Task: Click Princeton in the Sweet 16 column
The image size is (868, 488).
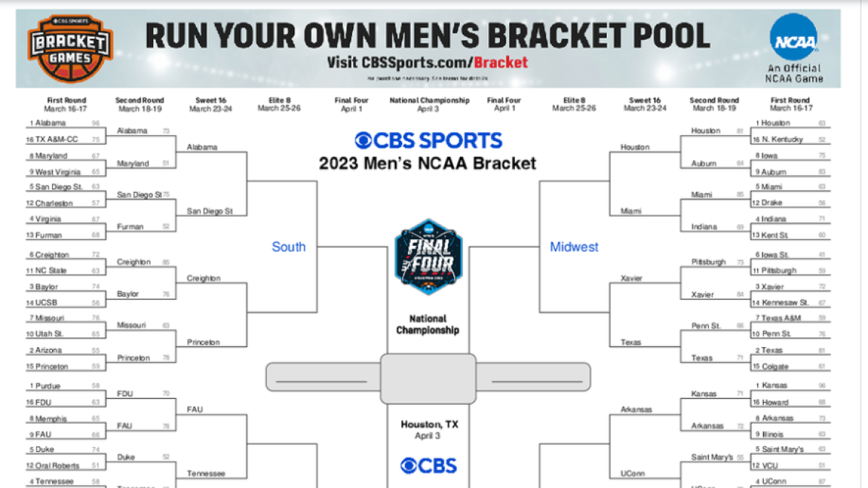Action: pyautogui.click(x=203, y=342)
